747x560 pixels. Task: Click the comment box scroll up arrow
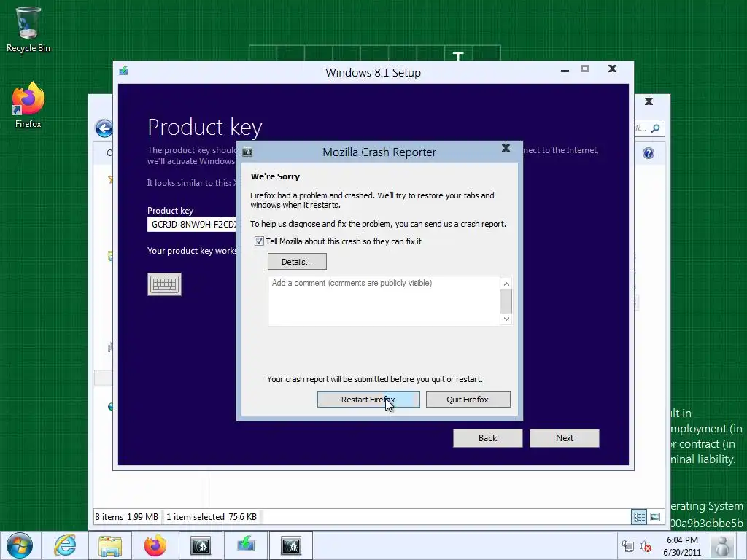click(x=506, y=284)
